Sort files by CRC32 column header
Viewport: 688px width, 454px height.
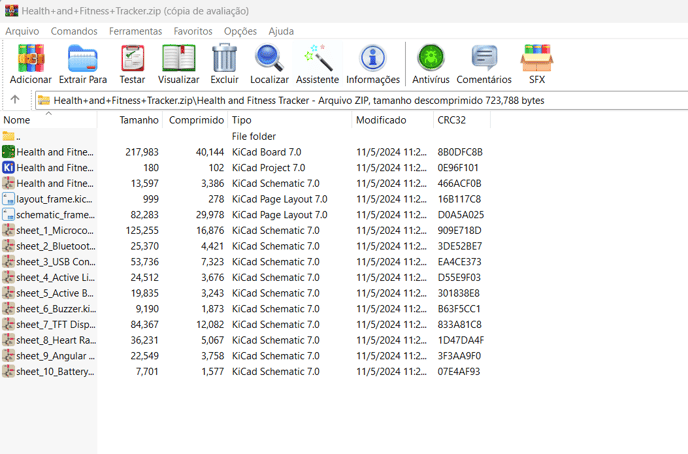pos(462,120)
